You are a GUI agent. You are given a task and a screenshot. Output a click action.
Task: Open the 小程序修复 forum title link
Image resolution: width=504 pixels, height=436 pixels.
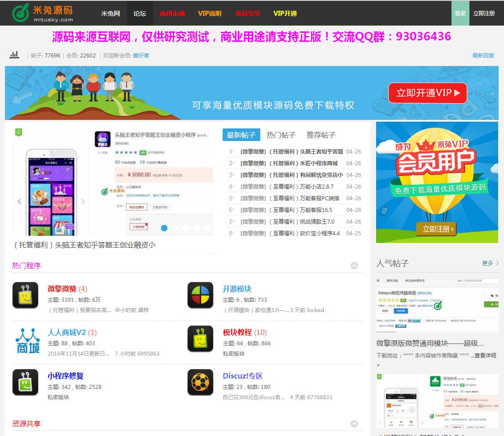(66, 375)
